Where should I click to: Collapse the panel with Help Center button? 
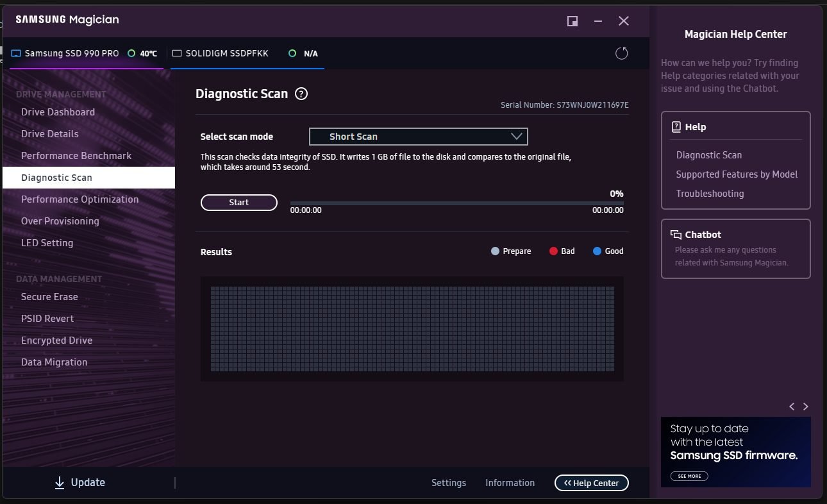click(591, 483)
